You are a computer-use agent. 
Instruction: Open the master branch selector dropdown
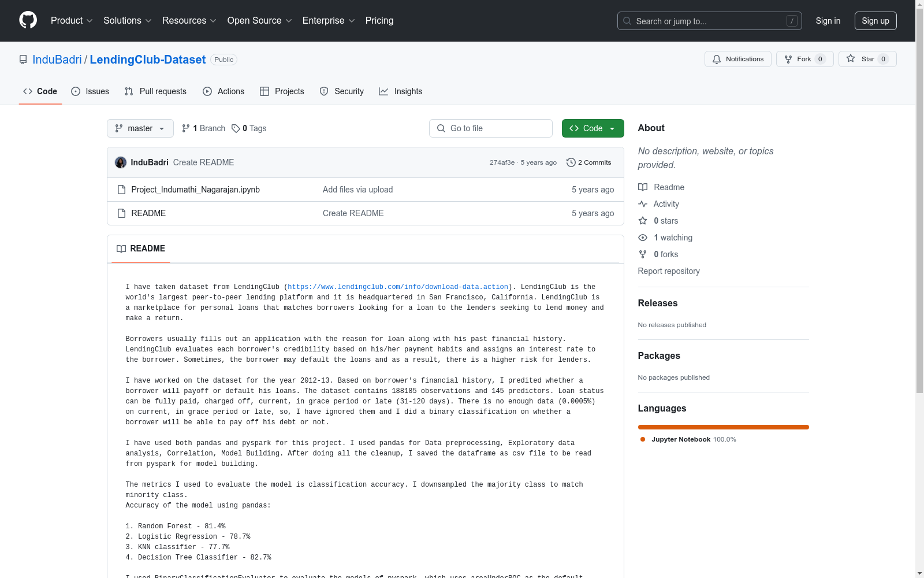[140, 128]
